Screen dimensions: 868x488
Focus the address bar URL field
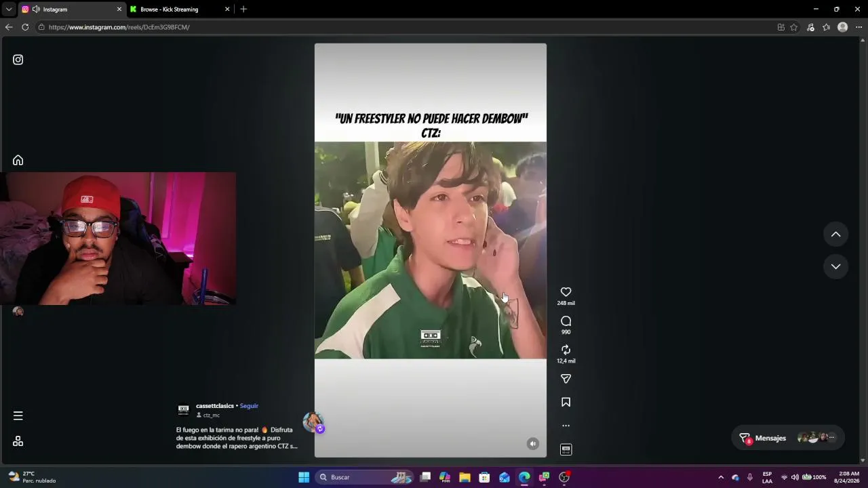click(x=407, y=27)
